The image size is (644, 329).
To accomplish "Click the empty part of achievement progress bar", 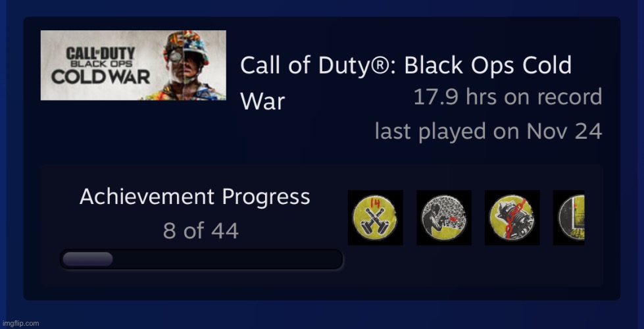I will point(227,259).
